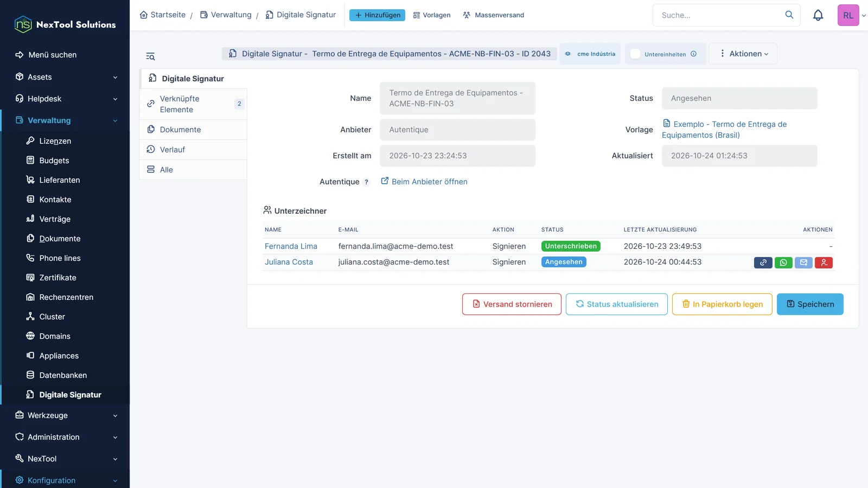
Task: Open Massenversand in top toolbar
Action: pos(493,15)
